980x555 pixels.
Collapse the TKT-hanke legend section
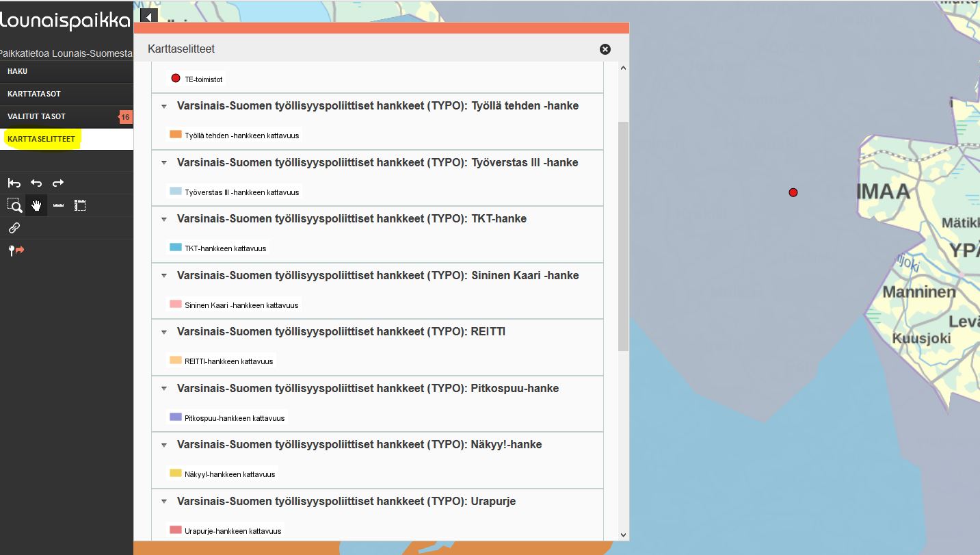tap(164, 219)
